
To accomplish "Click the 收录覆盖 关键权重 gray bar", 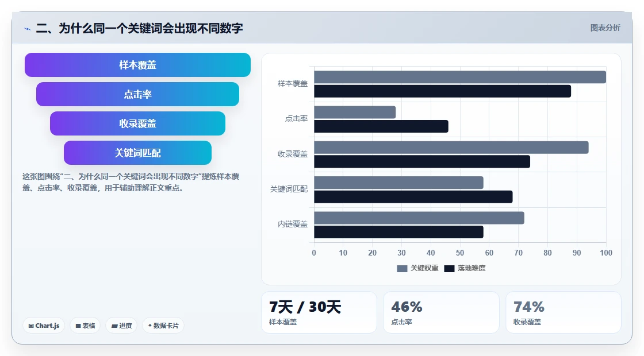I will [451, 148].
